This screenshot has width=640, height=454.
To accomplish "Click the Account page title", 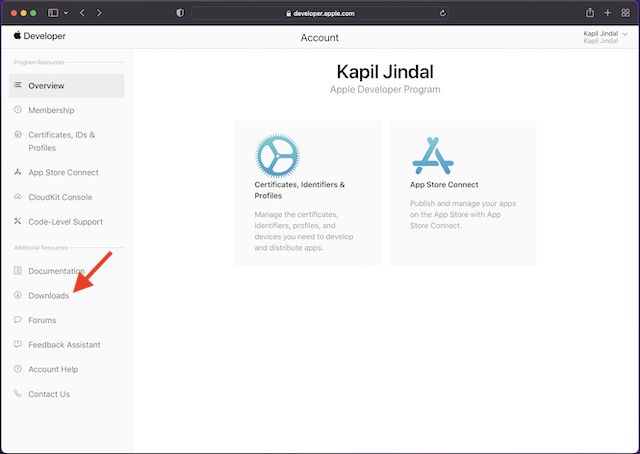I will tap(320, 38).
